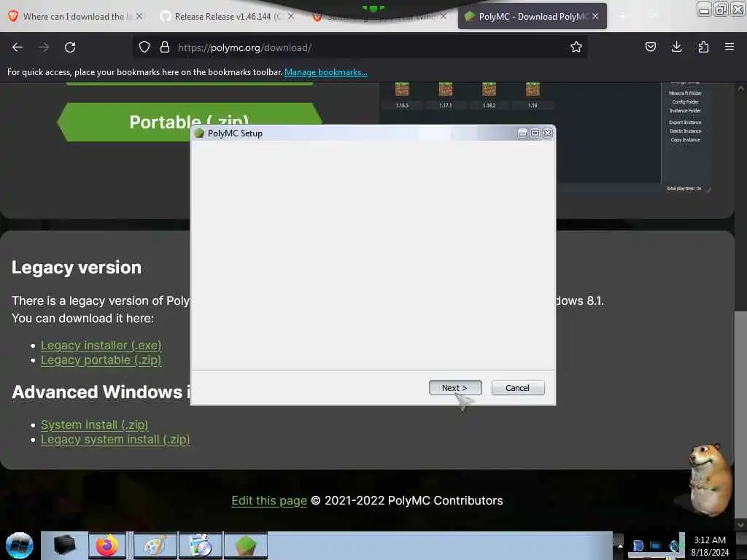Open the black box taskbar app
This screenshot has height=560, width=747.
[x=65, y=545]
